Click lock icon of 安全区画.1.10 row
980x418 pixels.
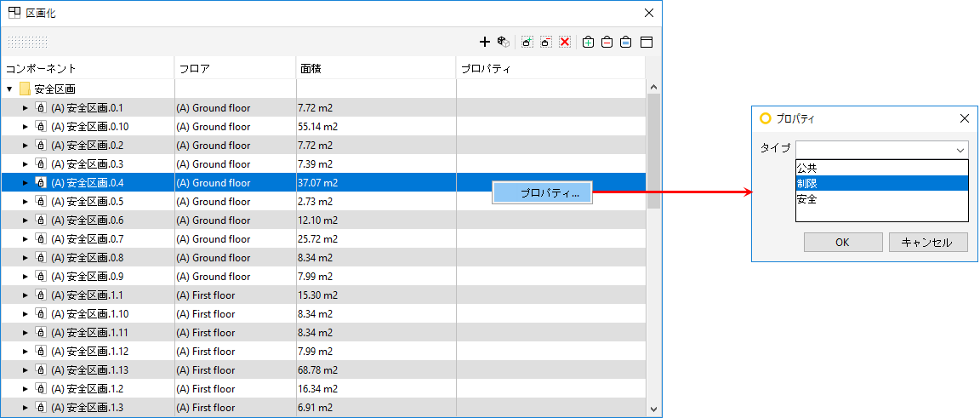41,313
